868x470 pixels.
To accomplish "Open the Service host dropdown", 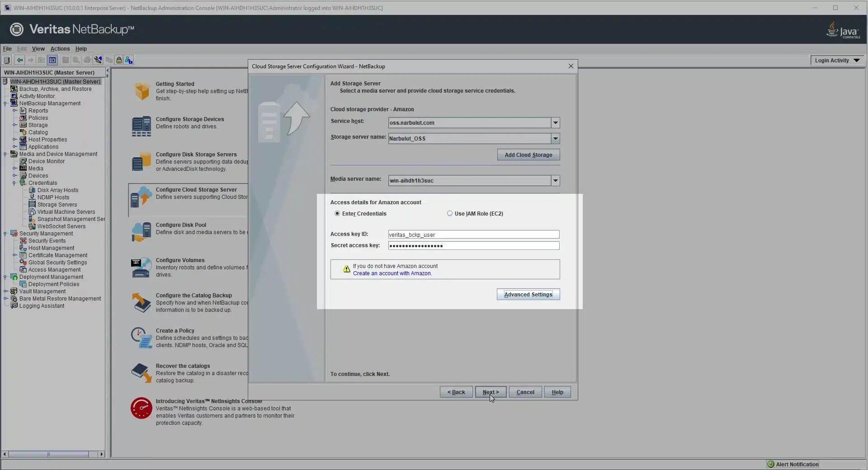I will [556, 123].
